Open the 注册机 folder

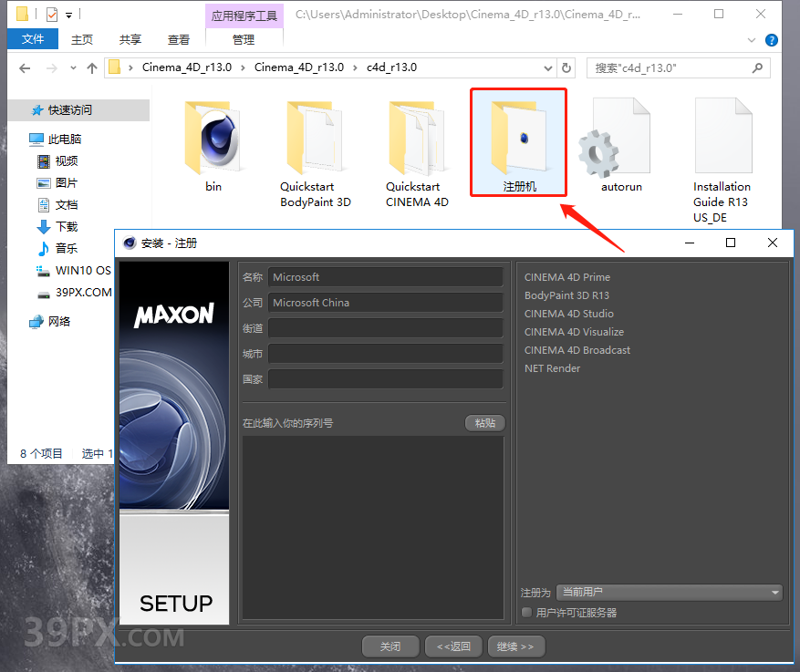click(519, 141)
